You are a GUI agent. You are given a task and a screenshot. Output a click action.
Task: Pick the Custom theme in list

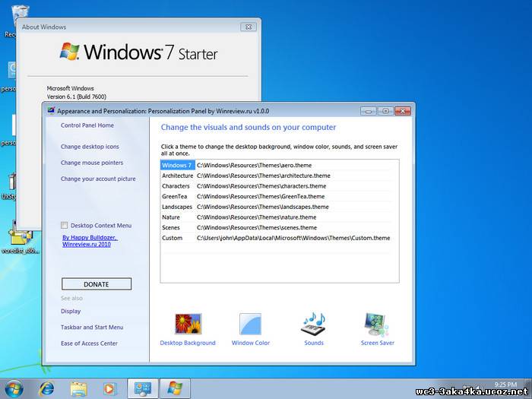click(x=172, y=238)
